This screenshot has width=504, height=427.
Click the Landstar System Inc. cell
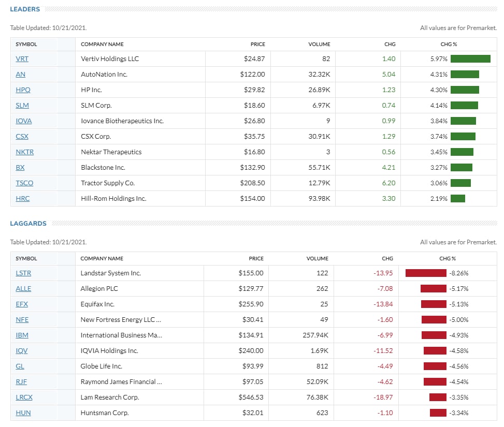(x=110, y=273)
